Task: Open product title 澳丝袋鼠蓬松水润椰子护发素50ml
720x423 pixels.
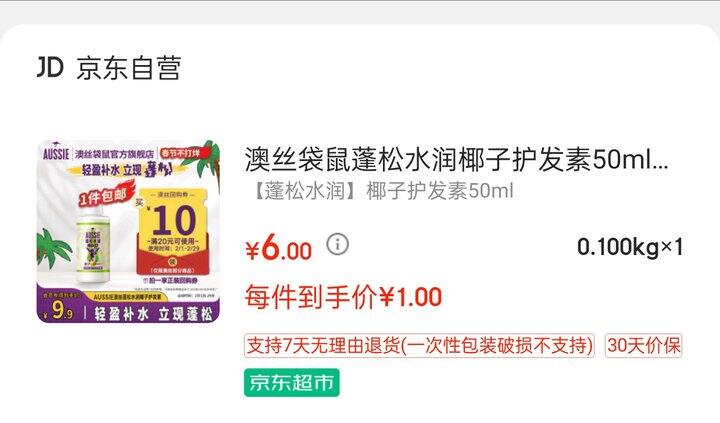Action: point(456,159)
